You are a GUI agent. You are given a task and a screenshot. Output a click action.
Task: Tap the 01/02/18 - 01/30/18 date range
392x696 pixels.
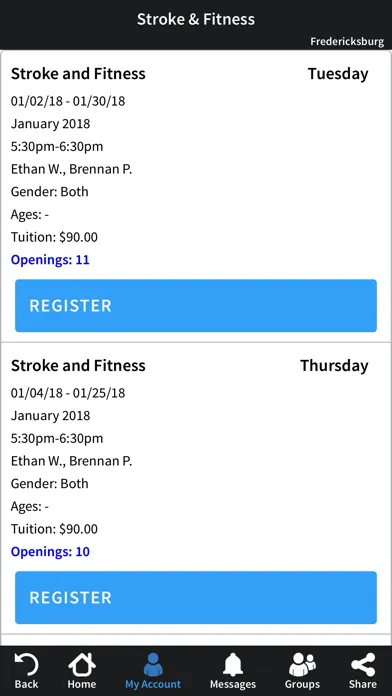68,101
